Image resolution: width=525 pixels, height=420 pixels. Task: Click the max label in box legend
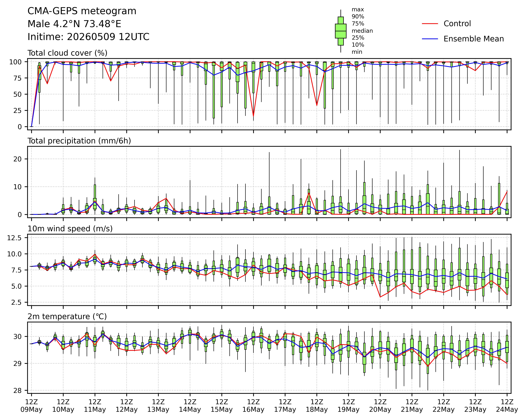[358, 10]
